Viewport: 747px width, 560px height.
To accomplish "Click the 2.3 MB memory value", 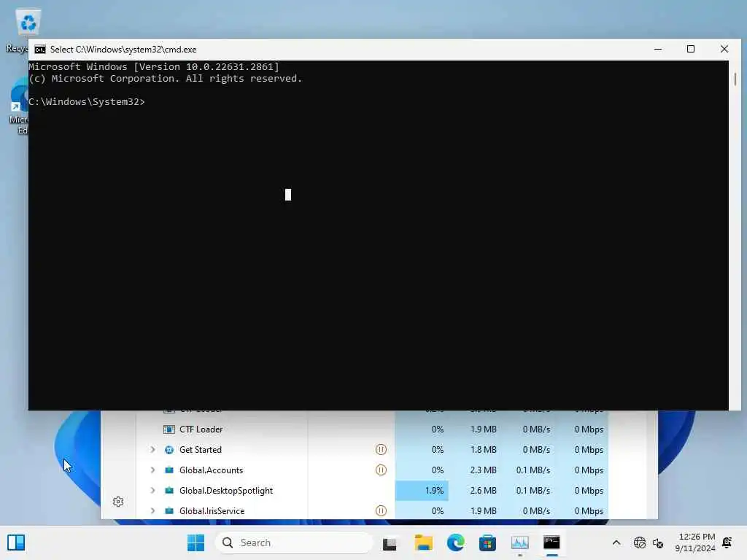I will pyautogui.click(x=483, y=470).
